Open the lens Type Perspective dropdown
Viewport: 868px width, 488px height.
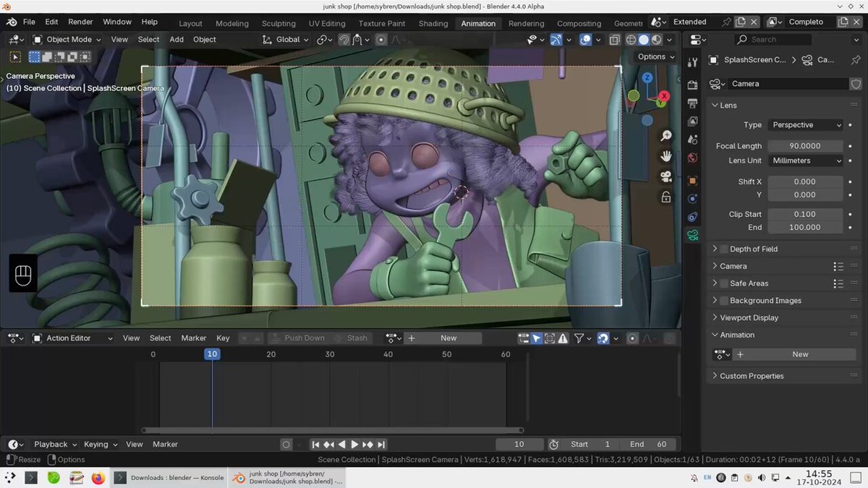pos(805,125)
